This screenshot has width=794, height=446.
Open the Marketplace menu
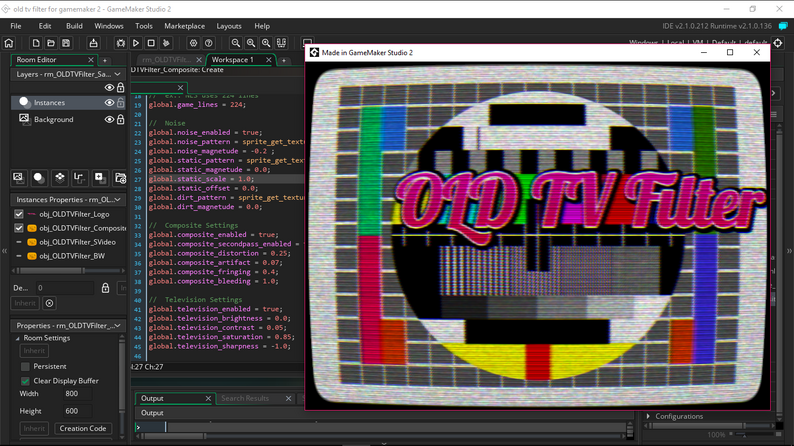[x=184, y=26]
